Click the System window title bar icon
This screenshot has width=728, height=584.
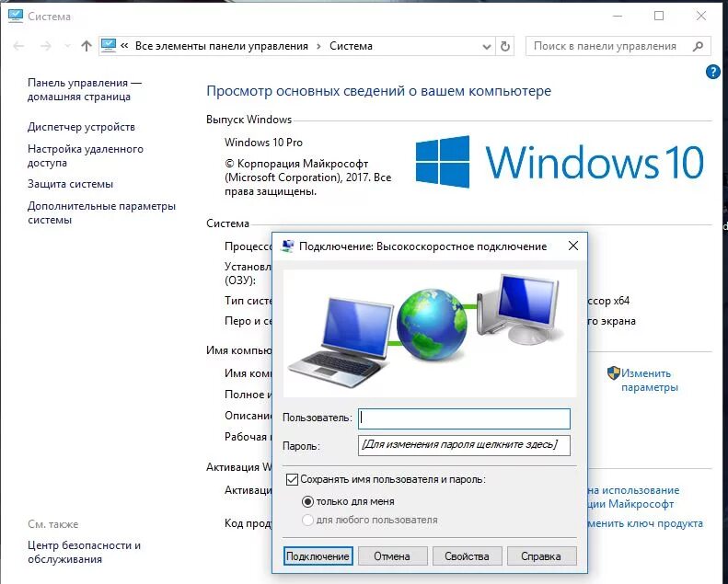pos(16,16)
